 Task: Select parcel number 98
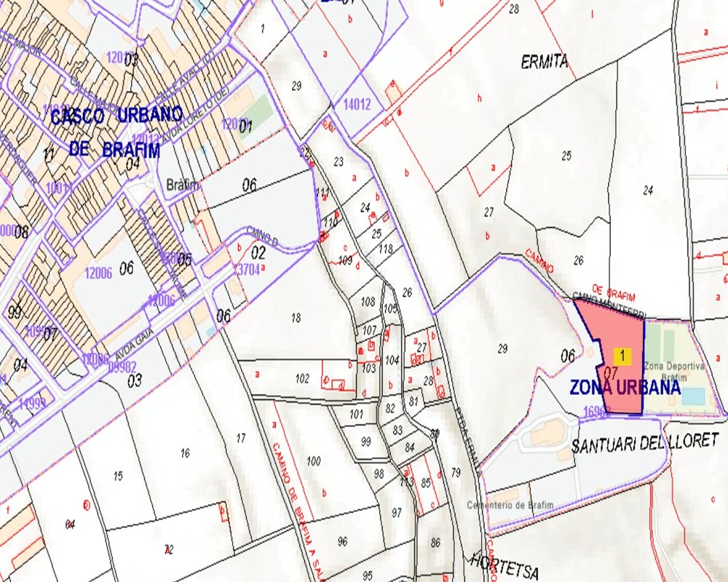(x=379, y=474)
